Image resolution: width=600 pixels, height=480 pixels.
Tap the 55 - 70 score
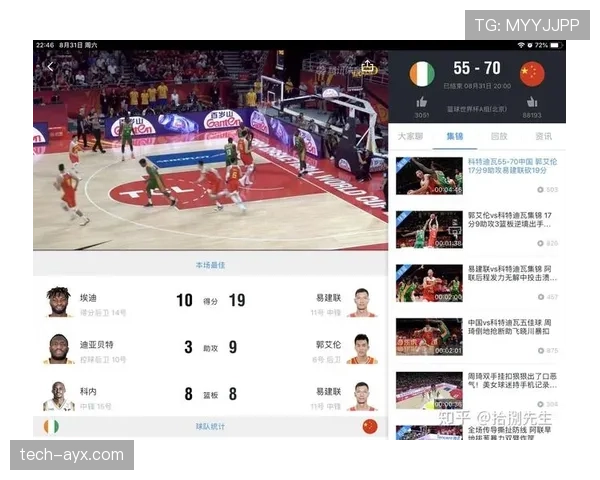click(477, 68)
